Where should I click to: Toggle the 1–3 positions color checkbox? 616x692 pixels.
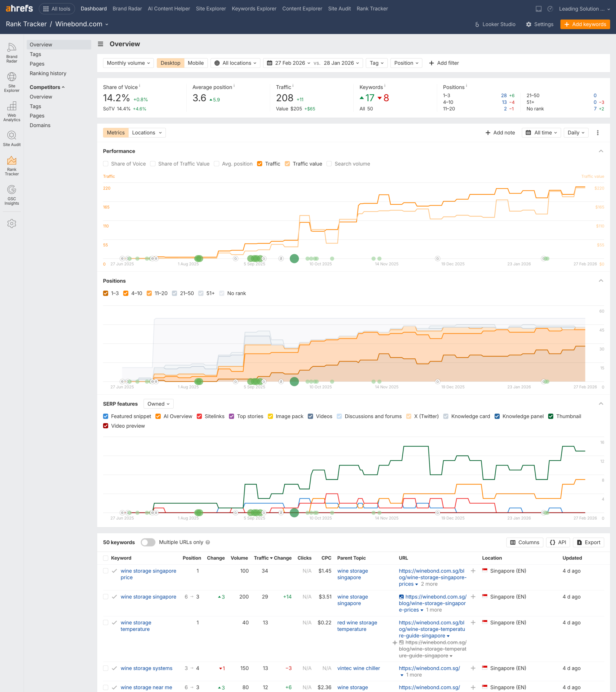[x=106, y=294]
